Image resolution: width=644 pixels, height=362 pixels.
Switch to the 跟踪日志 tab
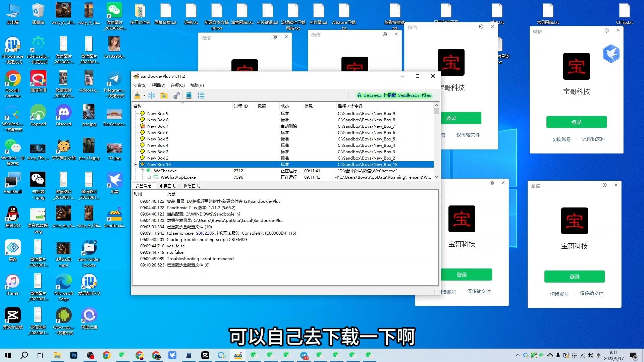click(167, 186)
